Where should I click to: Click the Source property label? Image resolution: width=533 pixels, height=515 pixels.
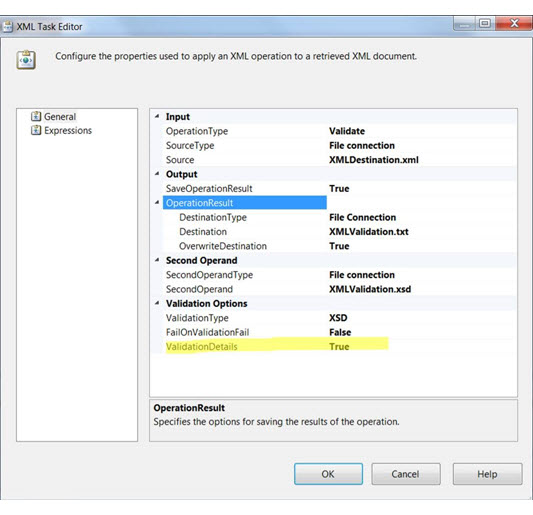pos(180,160)
